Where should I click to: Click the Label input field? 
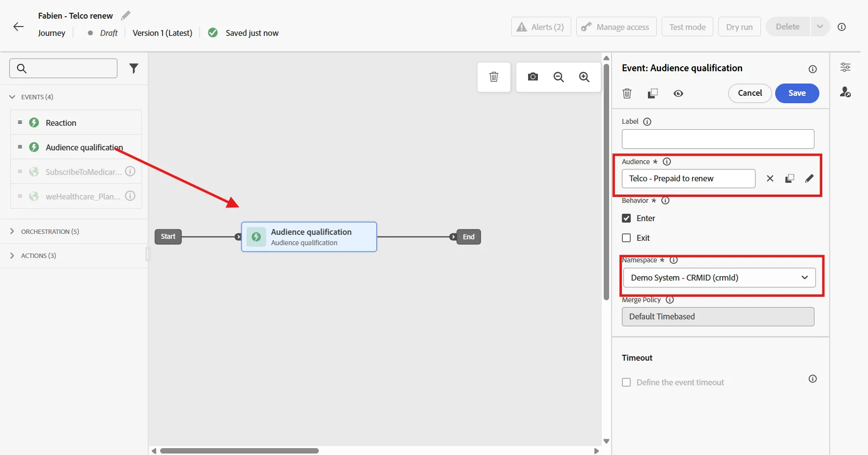pyautogui.click(x=718, y=139)
